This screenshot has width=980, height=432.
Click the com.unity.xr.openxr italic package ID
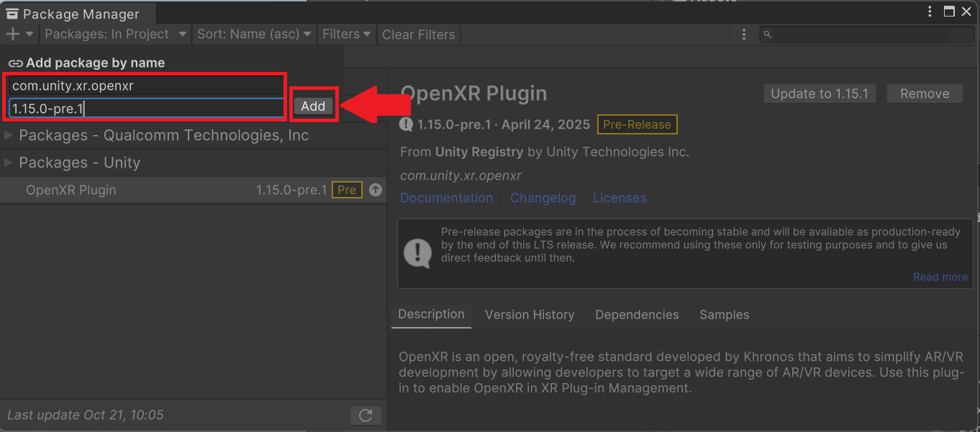(460, 175)
